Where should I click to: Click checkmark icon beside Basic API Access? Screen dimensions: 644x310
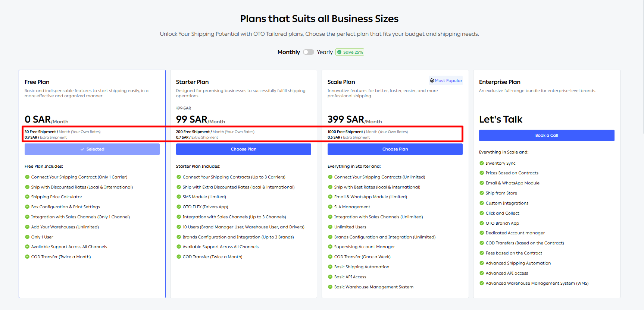pos(330,277)
